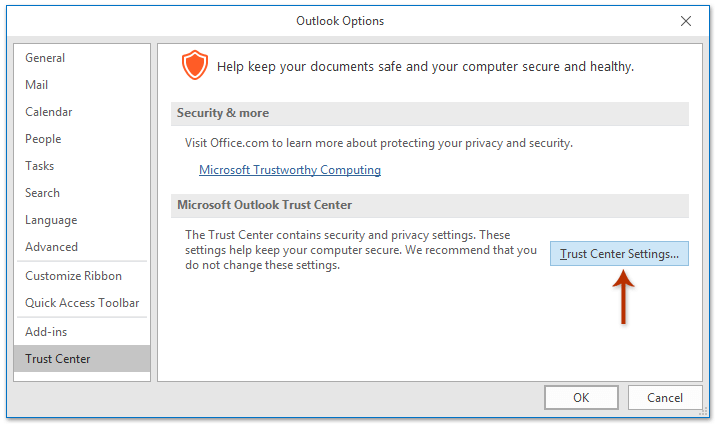
Task: Click the Security & more section header
Action: 430,113
